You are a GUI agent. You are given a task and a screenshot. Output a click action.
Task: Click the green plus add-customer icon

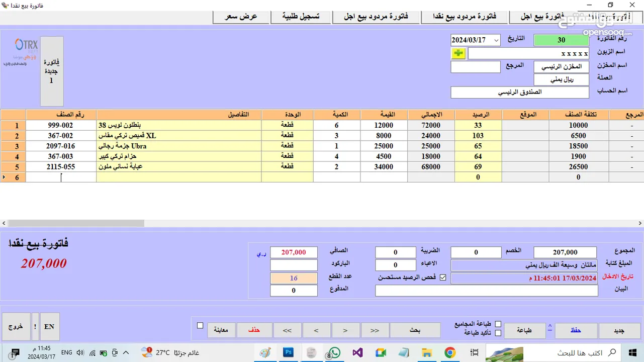(x=458, y=53)
